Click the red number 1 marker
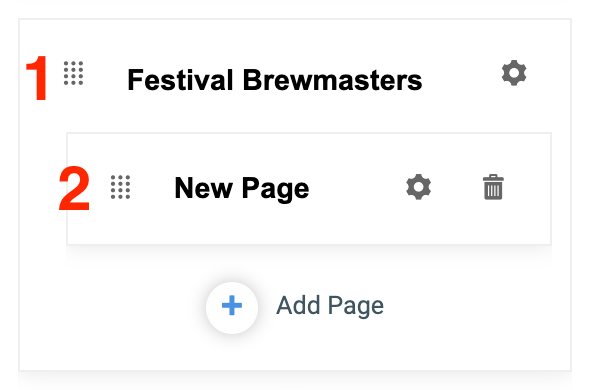 click(37, 78)
